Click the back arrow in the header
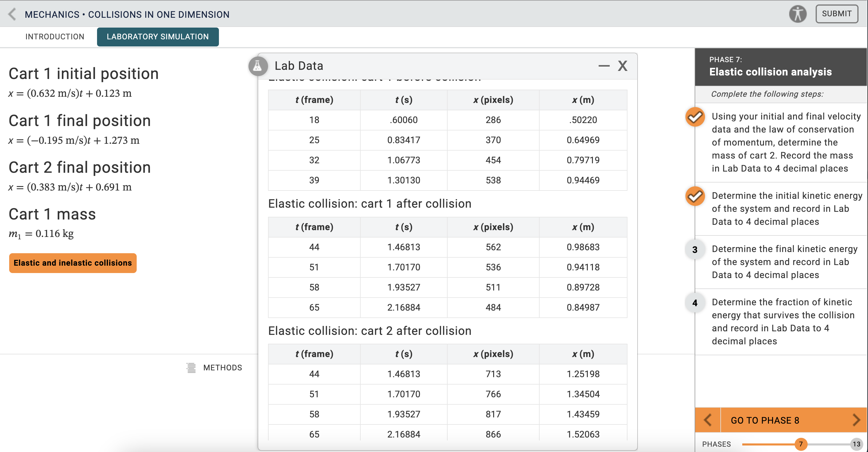 click(12, 14)
